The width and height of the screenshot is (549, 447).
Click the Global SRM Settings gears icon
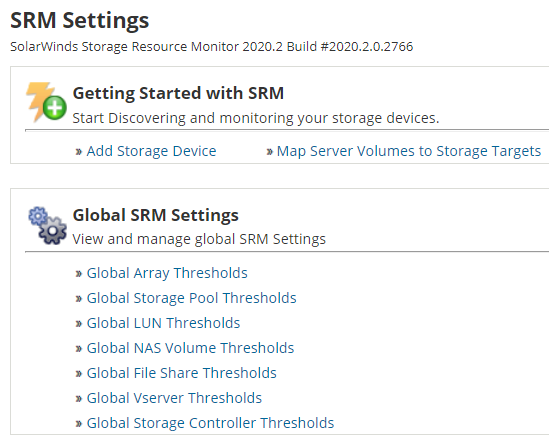(48, 225)
